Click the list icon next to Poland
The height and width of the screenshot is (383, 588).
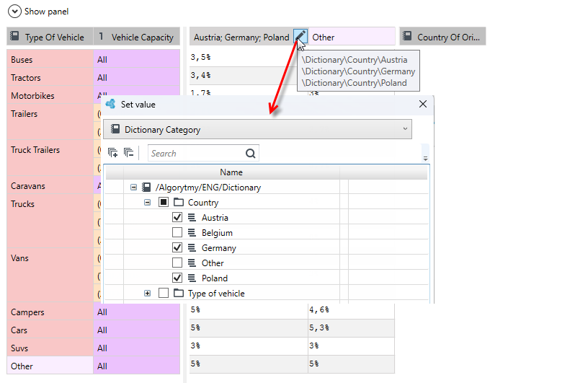[x=192, y=278]
